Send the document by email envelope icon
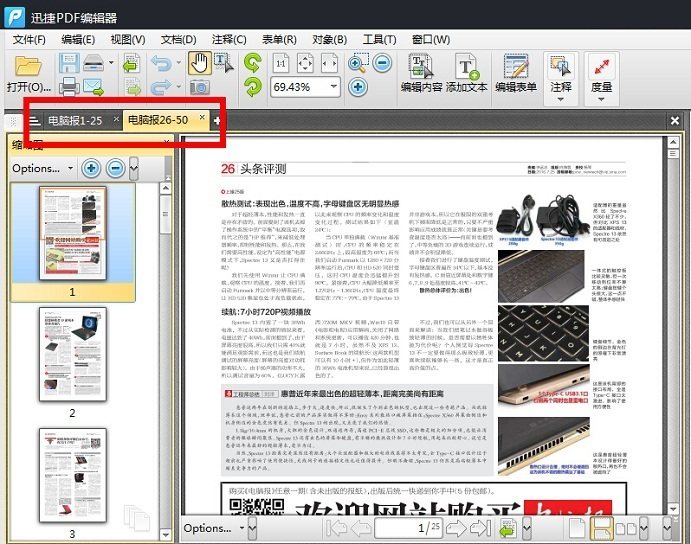Viewport: 691px width, 544px height. click(x=93, y=87)
